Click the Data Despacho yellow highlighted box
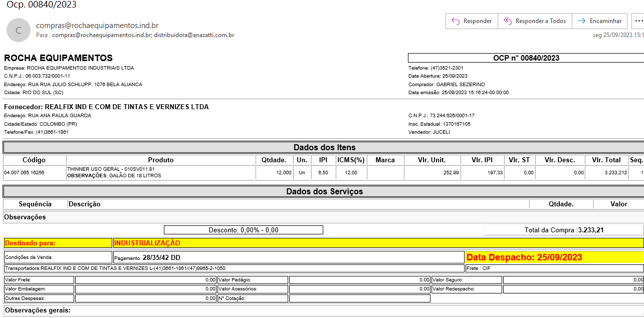The image size is (644, 318). click(x=554, y=257)
